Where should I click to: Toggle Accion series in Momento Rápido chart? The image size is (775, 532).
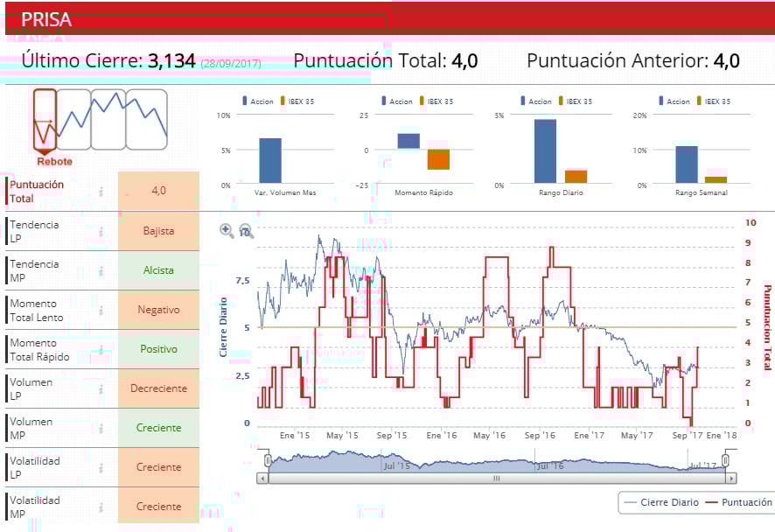396,101
